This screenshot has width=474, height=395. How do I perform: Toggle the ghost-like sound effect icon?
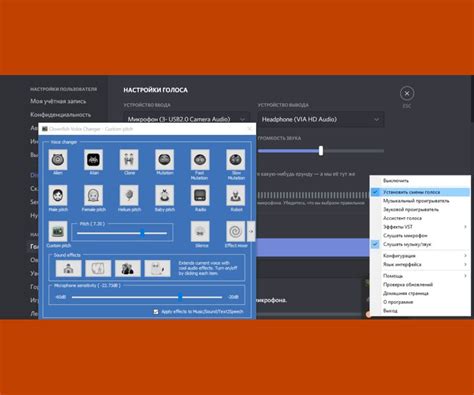[157, 268]
